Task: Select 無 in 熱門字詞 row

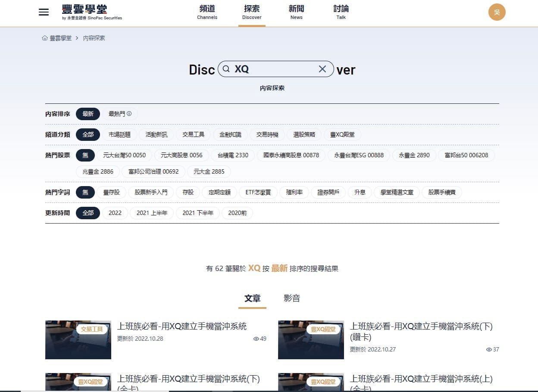Action: [85, 192]
